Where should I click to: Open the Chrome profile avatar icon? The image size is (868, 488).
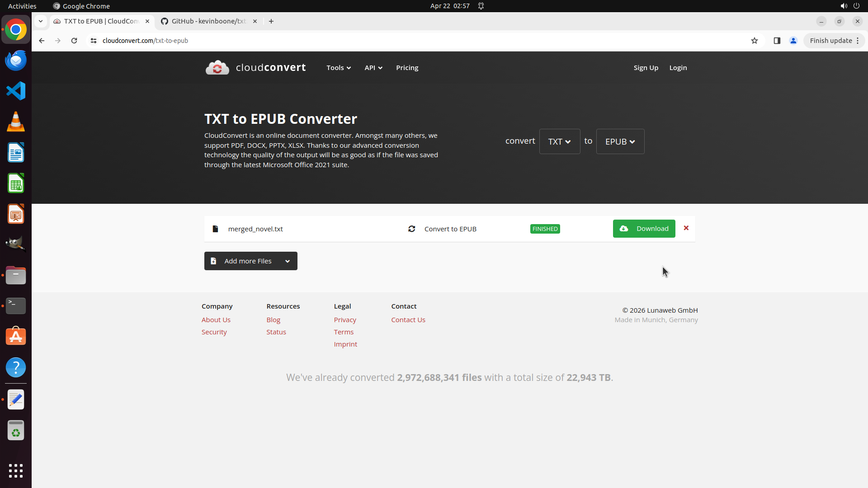point(793,41)
